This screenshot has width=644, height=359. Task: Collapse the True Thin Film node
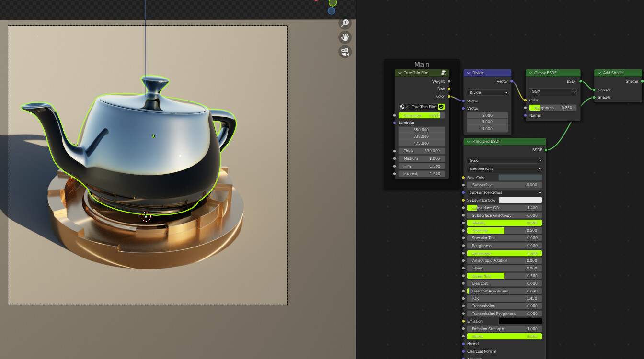400,73
